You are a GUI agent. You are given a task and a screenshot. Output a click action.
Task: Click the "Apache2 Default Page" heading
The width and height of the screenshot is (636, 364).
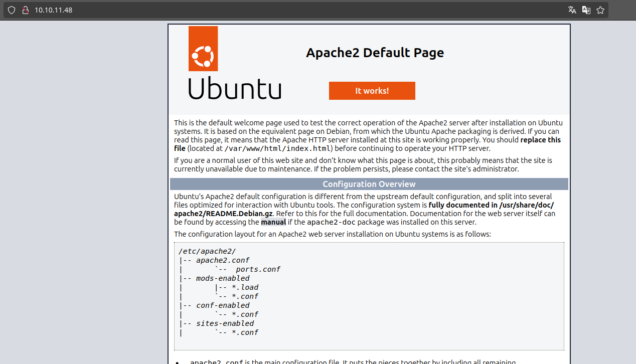(x=375, y=53)
